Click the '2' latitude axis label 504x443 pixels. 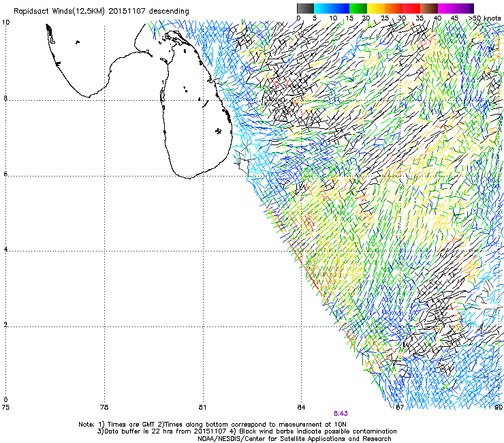pos(5,325)
